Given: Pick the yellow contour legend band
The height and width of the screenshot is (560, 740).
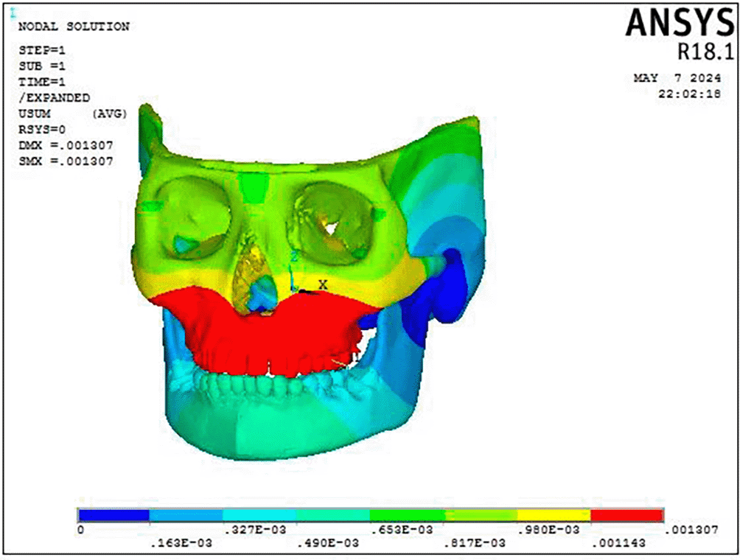Looking at the screenshot, I should pos(554,515).
